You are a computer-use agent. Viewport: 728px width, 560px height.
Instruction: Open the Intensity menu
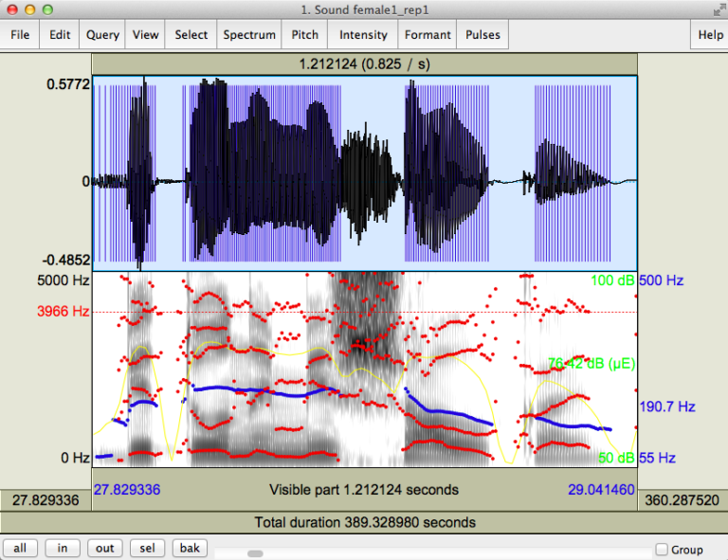(x=363, y=35)
